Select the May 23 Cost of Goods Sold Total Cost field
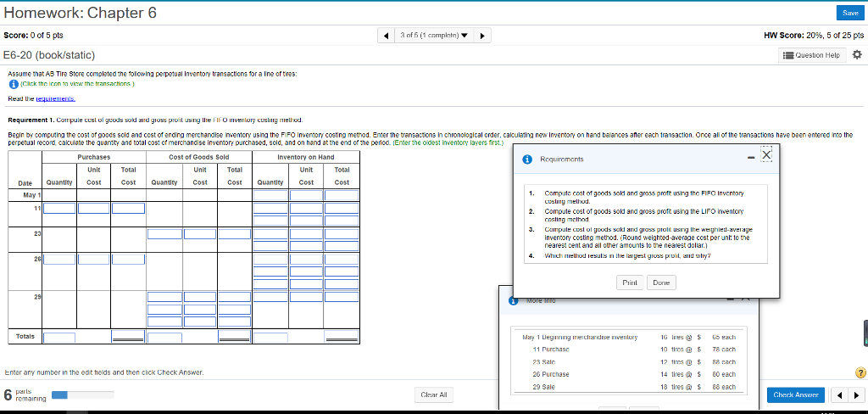 [234, 234]
